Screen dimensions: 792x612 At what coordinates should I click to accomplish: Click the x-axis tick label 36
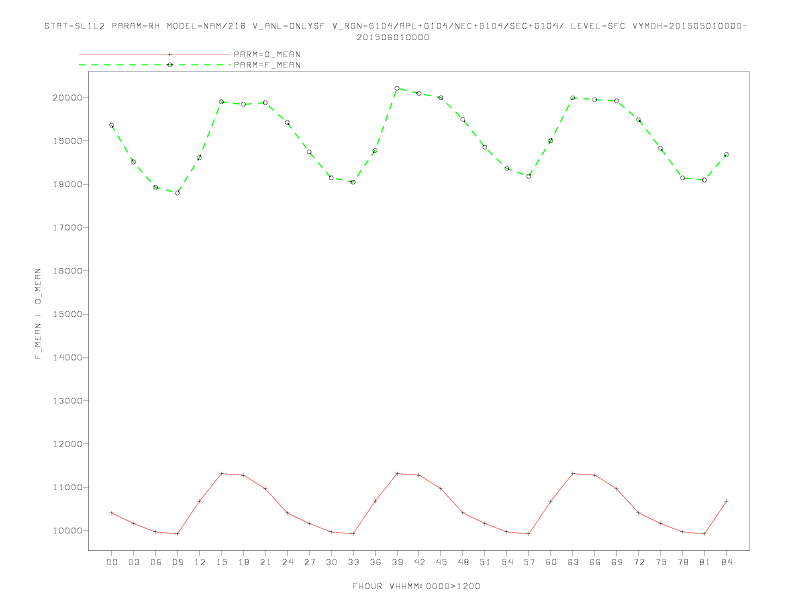pos(375,562)
